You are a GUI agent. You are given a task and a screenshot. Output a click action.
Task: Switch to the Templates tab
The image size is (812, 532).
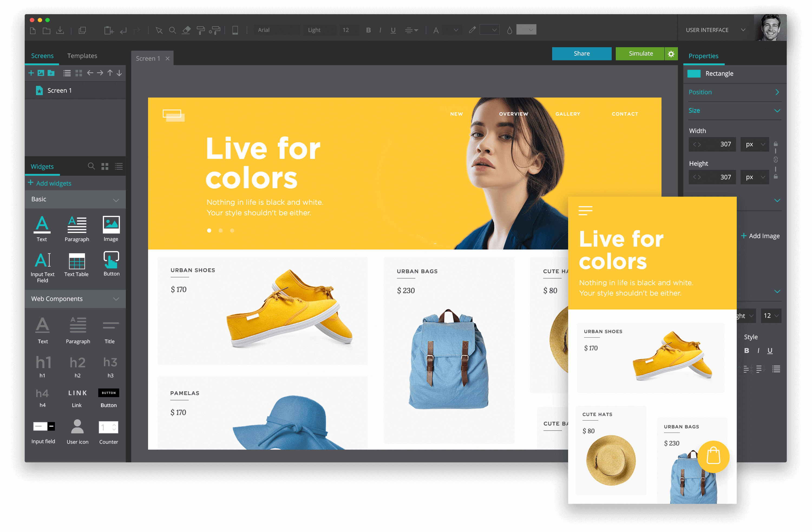83,56
